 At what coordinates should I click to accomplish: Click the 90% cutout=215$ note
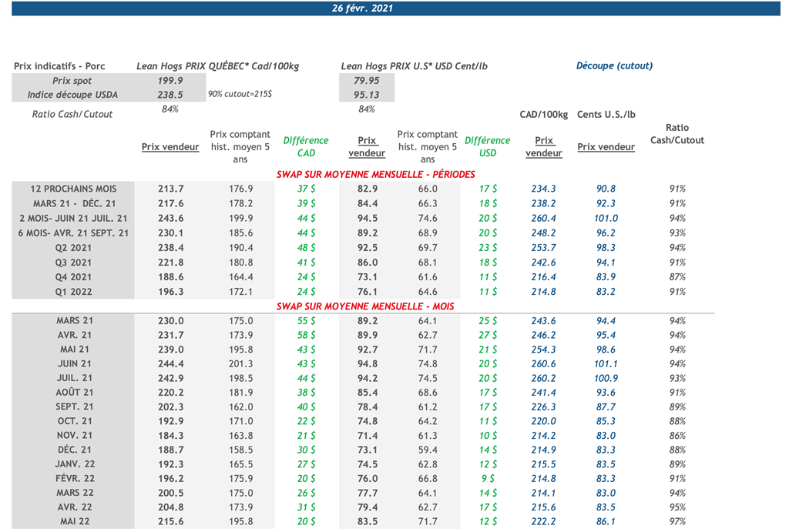click(x=240, y=94)
